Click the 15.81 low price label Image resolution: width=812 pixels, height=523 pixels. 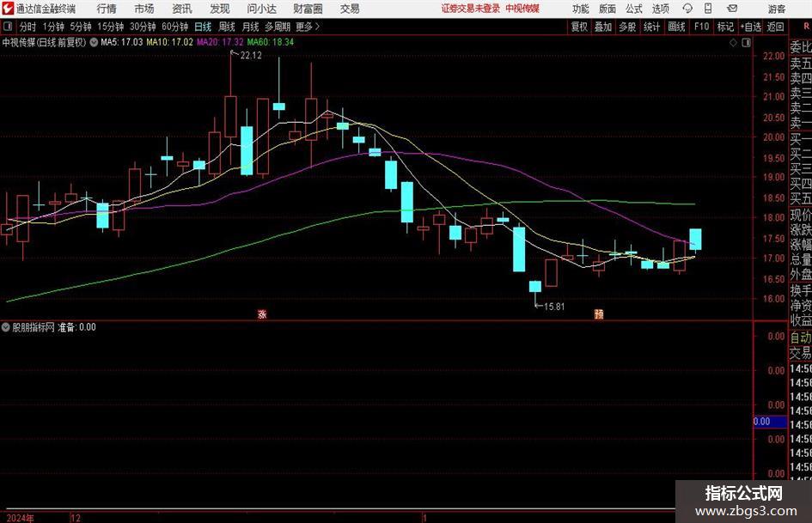(x=554, y=307)
